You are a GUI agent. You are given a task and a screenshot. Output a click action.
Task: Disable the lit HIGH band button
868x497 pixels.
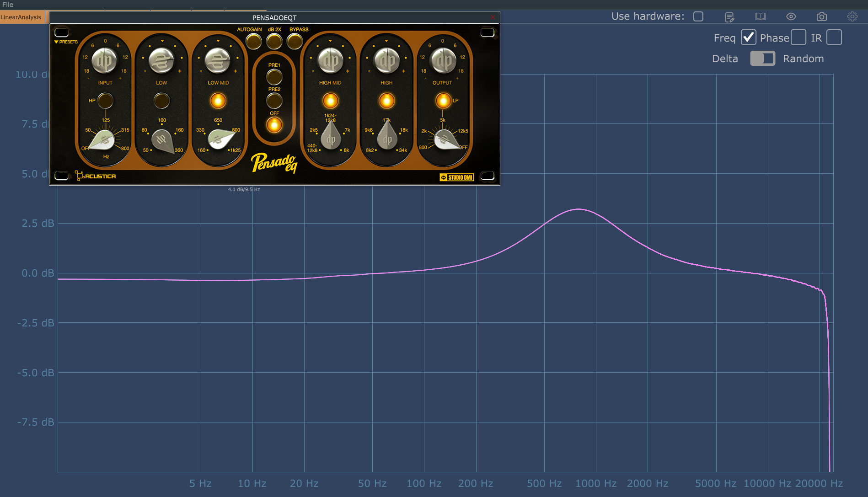point(387,101)
